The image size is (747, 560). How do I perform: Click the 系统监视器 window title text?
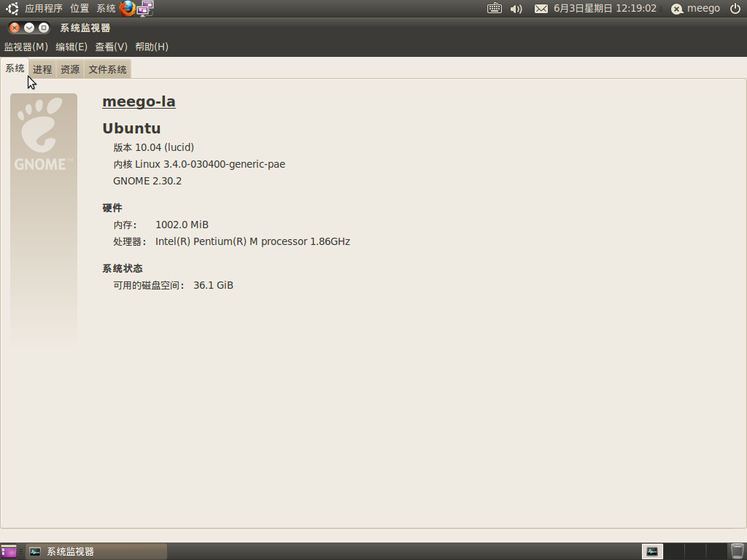pyautogui.click(x=85, y=28)
